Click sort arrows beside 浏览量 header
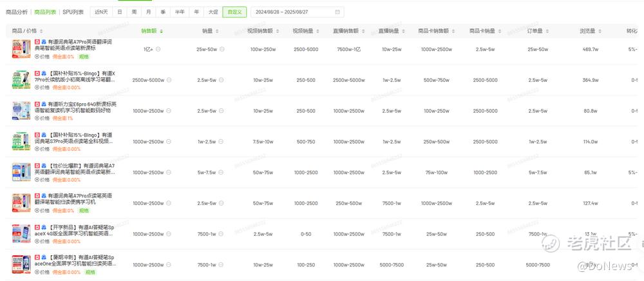The image size is (644, 281). point(599,31)
